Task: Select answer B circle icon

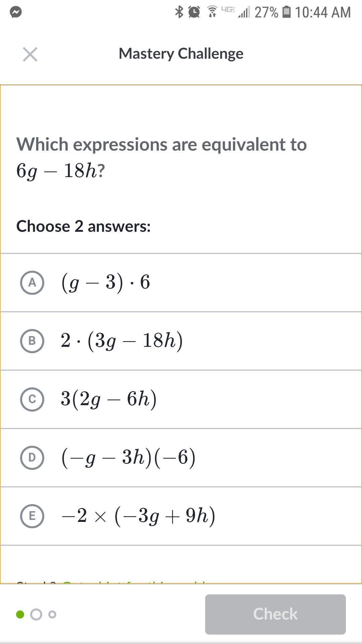Action: (x=32, y=341)
